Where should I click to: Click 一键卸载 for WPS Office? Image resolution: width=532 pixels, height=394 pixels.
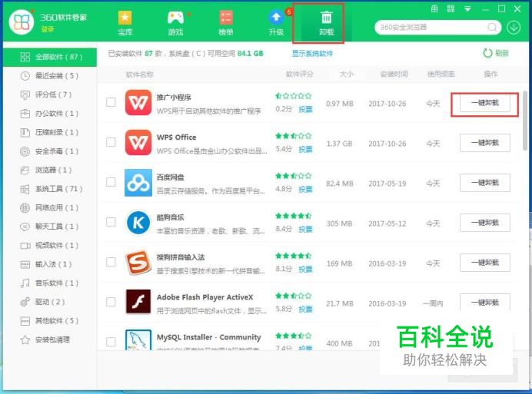[x=485, y=143]
